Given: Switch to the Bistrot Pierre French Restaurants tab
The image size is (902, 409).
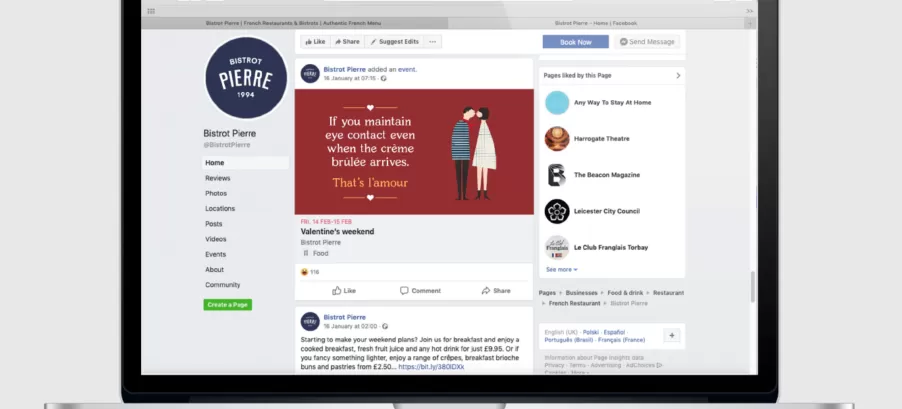Looking at the screenshot, I should click(294, 24).
